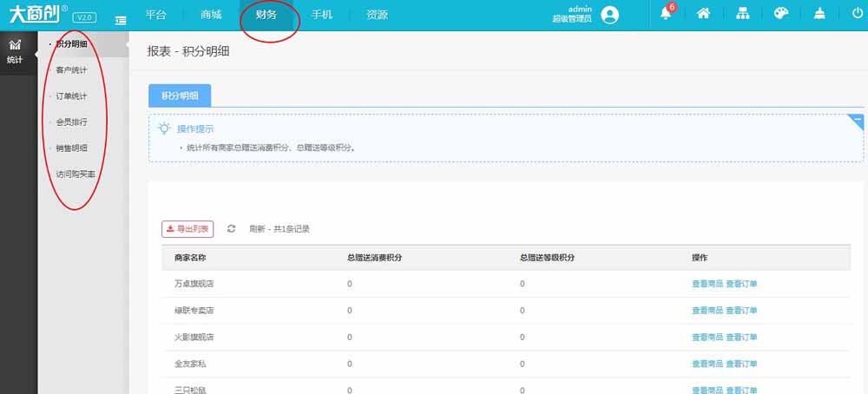
Task: Click the 导出列表 export button
Action: pyautogui.click(x=187, y=229)
